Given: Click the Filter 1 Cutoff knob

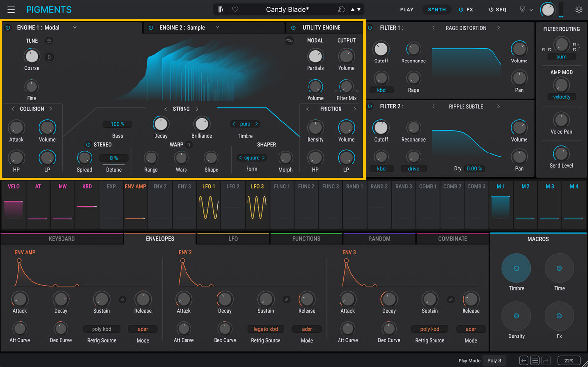Looking at the screenshot, I should [381, 49].
